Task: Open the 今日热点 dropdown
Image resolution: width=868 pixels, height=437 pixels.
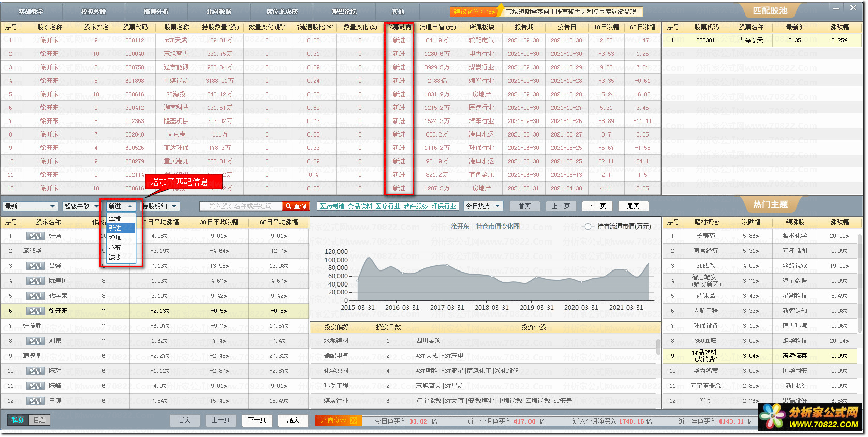Action: (483, 206)
